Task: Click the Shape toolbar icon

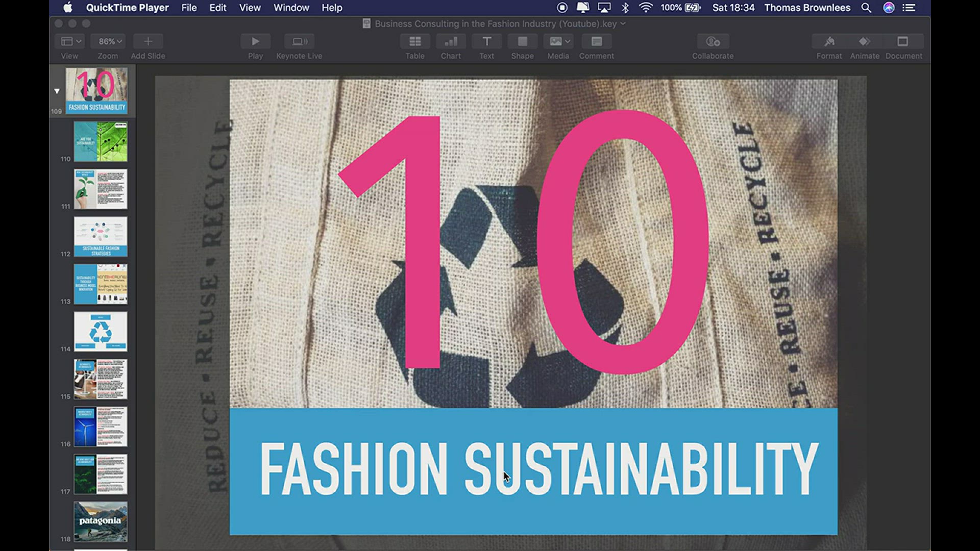Action: 522,41
